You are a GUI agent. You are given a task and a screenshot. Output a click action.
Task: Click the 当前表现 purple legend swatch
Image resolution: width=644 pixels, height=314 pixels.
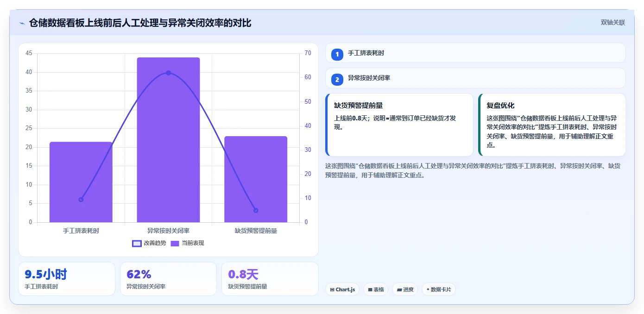point(175,243)
